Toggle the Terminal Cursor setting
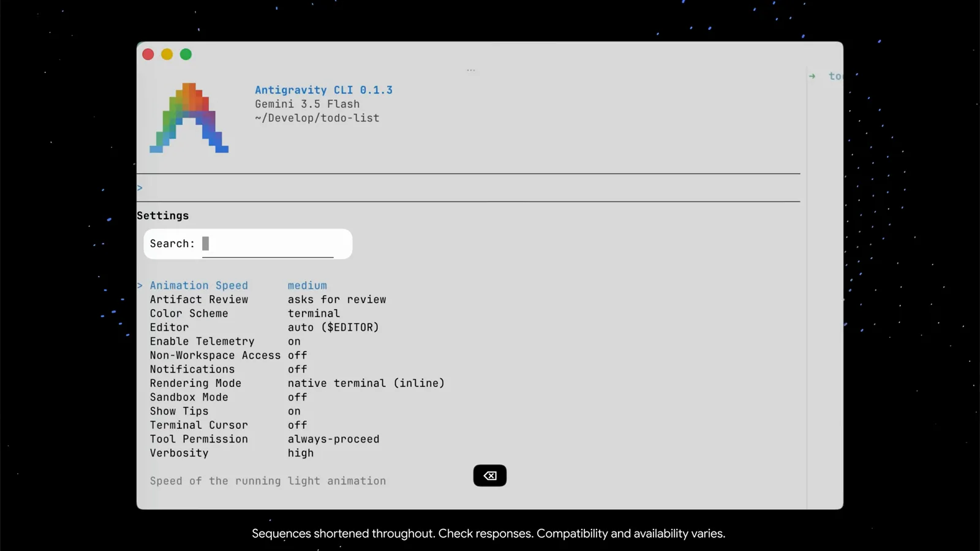 pyautogui.click(x=228, y=425)
